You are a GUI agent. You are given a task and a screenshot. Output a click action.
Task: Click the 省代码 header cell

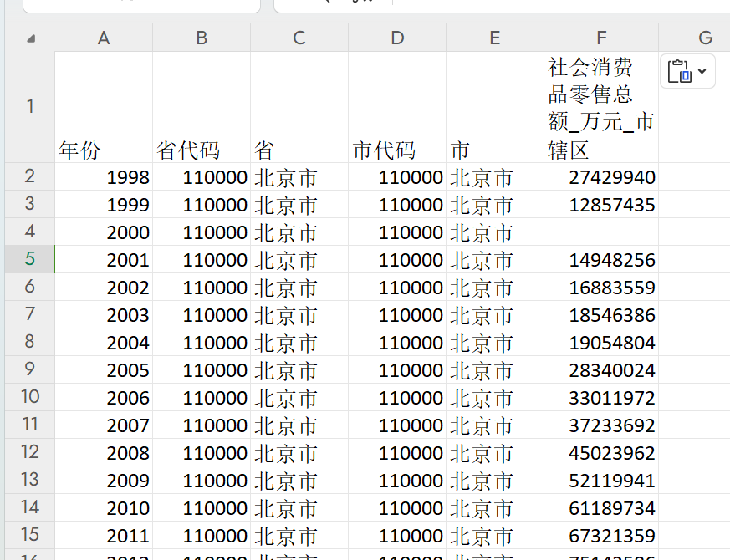[x=202, y=107]
